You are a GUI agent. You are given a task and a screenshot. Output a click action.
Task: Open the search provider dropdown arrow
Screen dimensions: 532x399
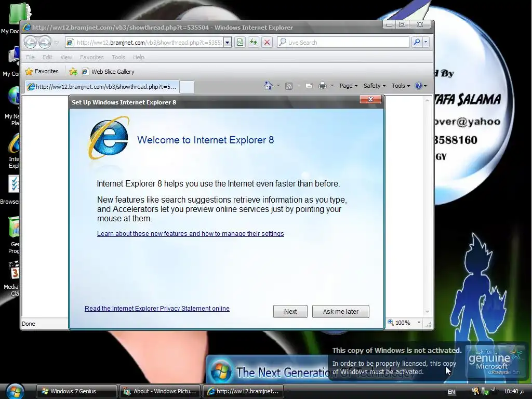click(426, 42)
